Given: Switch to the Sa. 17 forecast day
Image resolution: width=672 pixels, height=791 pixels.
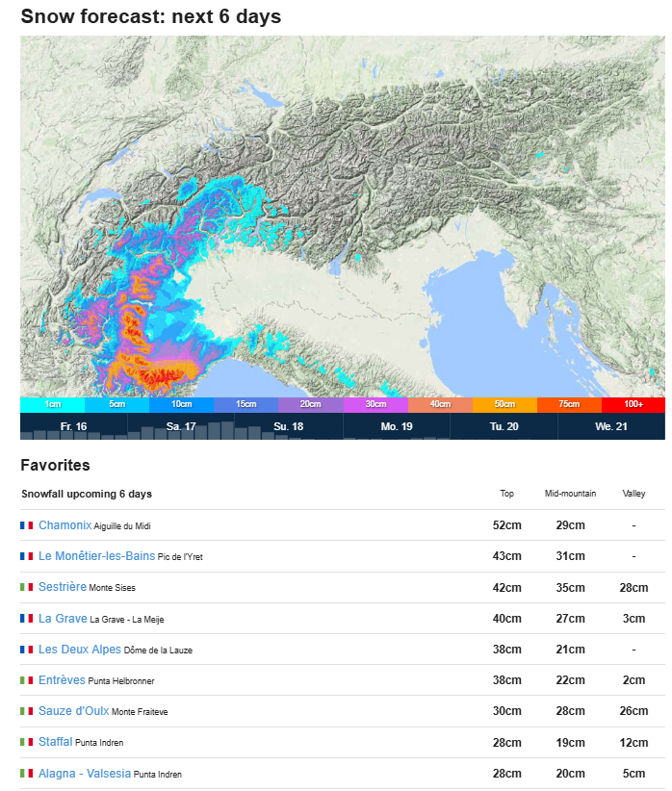Looking at the screenshot, I should pos(181,426).
